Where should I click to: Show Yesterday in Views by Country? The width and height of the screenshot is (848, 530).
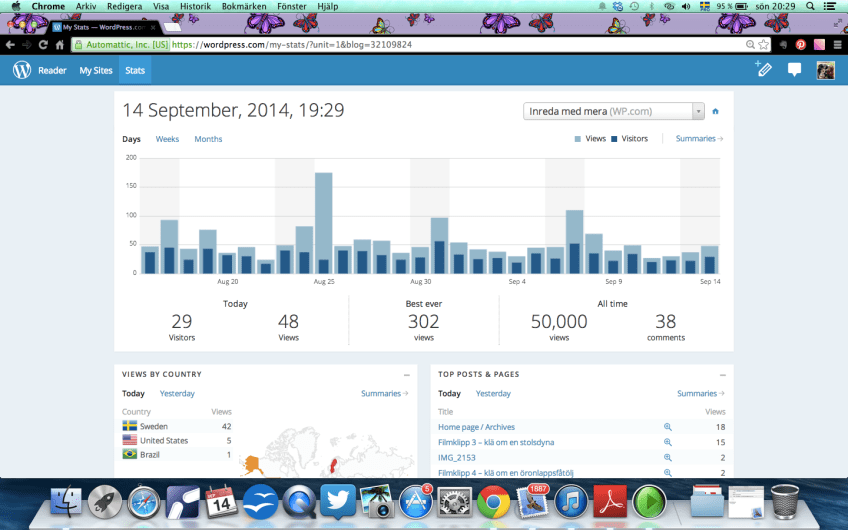click(177, 394)
